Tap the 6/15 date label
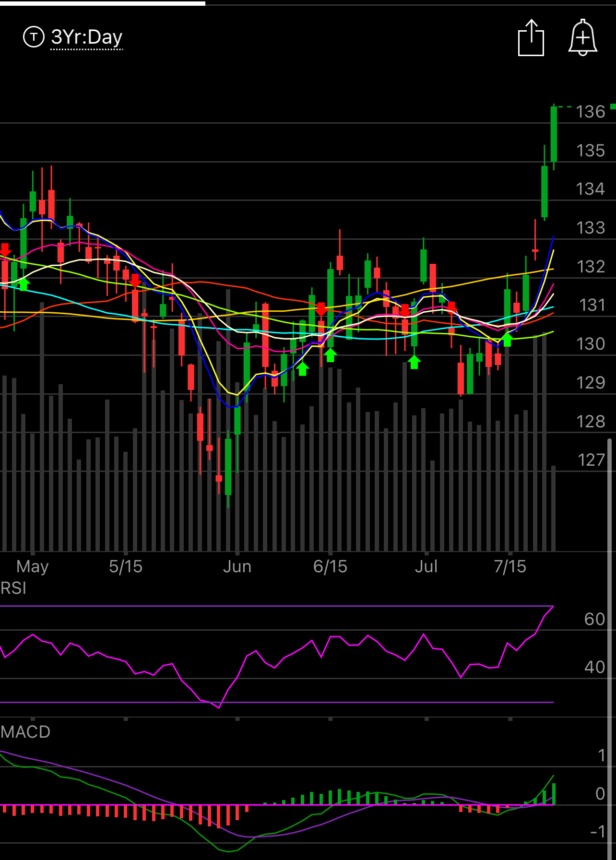This screenshot has height=860, width=616. (330, 566)
